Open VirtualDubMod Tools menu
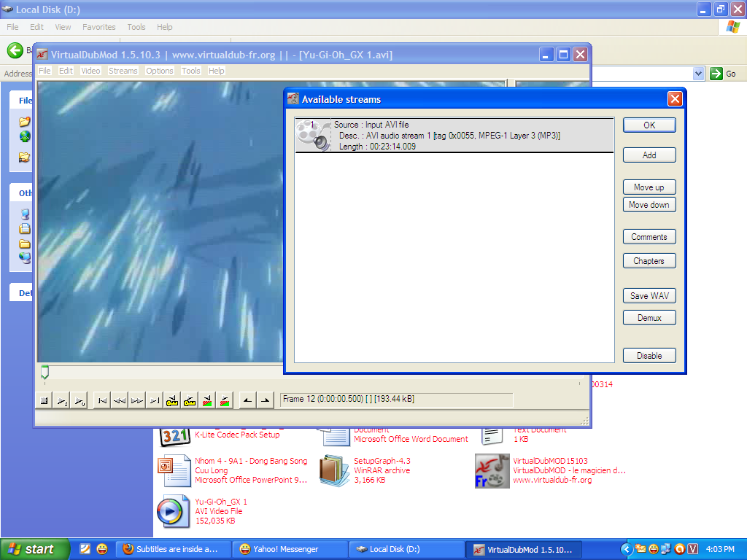Image resolution: width=747 pixels, height=560 pixels. pyautogui.click(x=190, y=71)
